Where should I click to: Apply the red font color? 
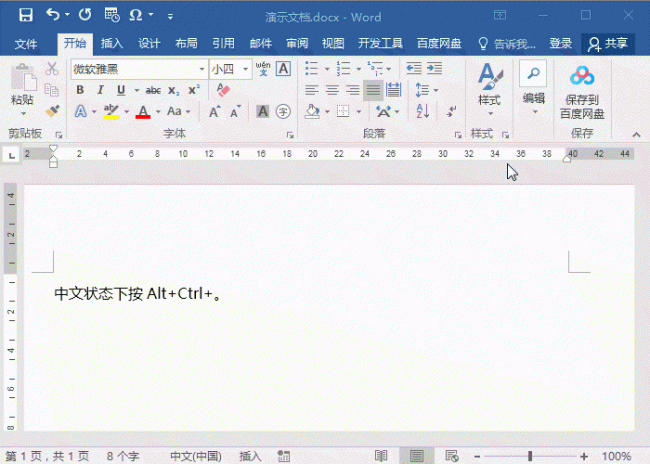[143, 112]
